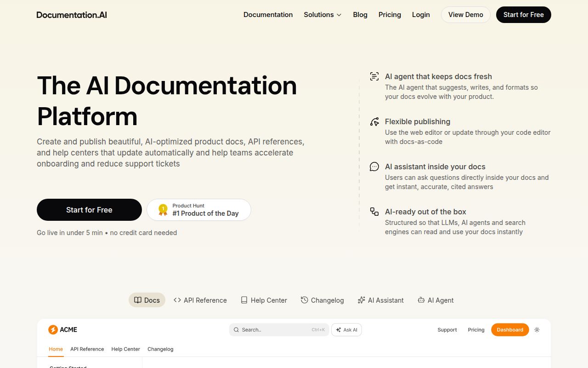Open the API Reference tab in ACME demo

click(x=87, y=349)
